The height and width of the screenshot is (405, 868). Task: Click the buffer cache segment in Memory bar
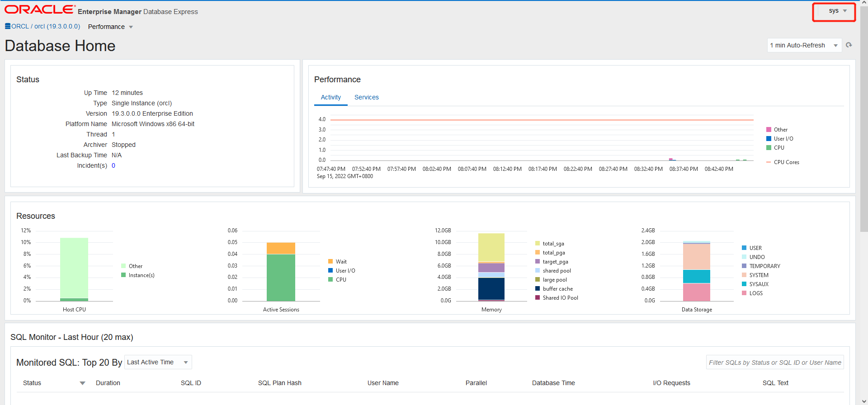tap(491, 288)
